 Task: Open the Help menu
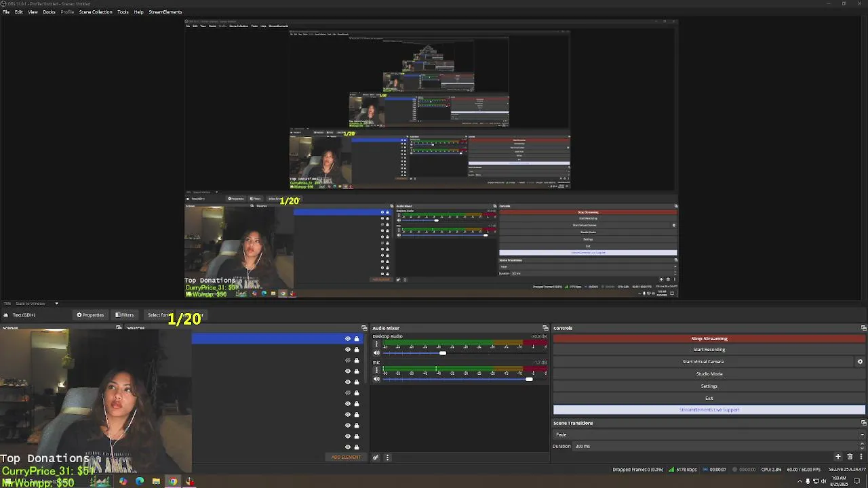[x=139, y=12]
